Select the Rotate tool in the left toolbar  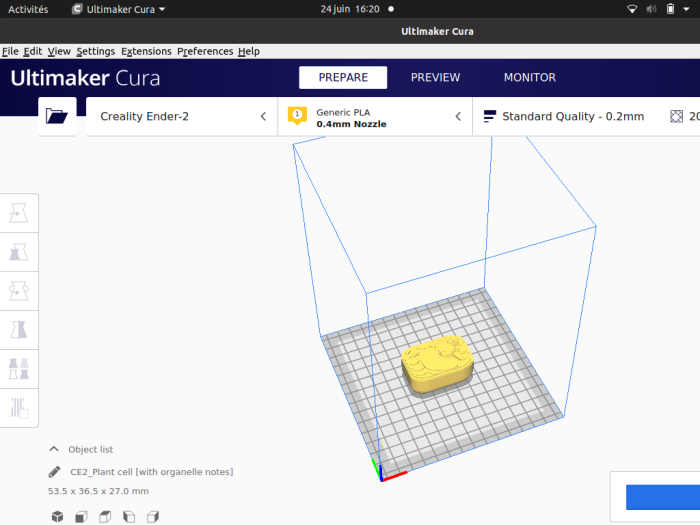tap(19, 290)
